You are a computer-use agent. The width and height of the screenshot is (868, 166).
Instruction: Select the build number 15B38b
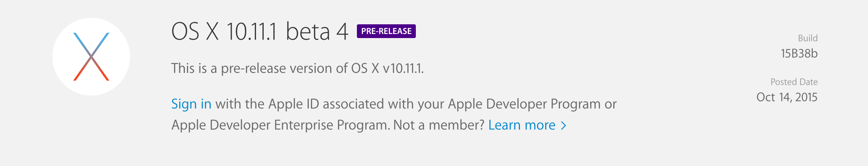tap(799, 53)
